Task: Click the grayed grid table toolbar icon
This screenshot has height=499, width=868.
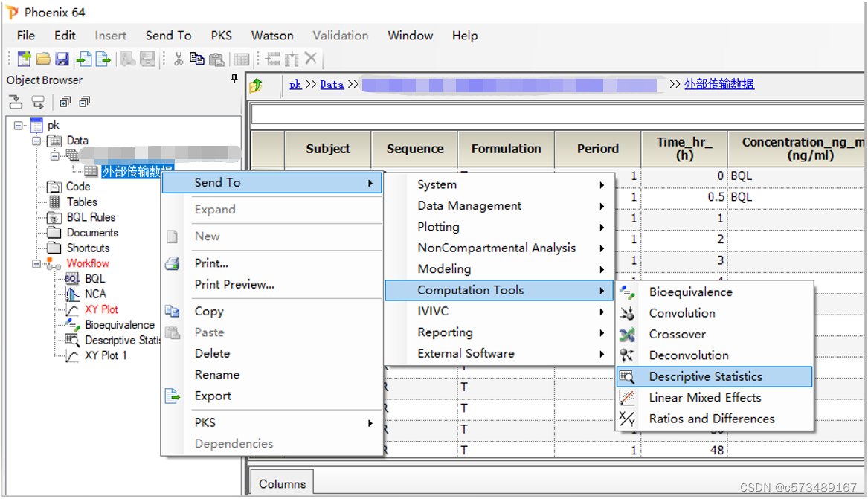Action: pyautogui.click(x=242, y=59)
